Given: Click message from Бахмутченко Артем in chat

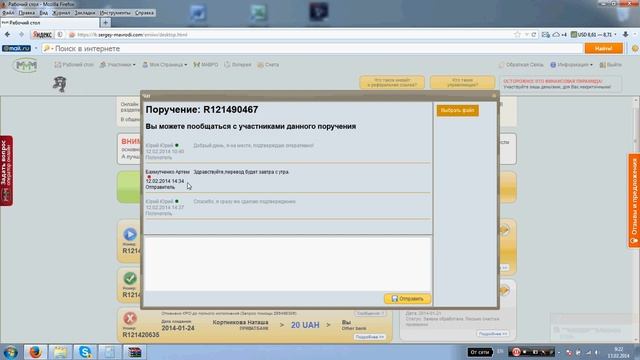Looking at the screenshot, I should [x=241, y=172].
